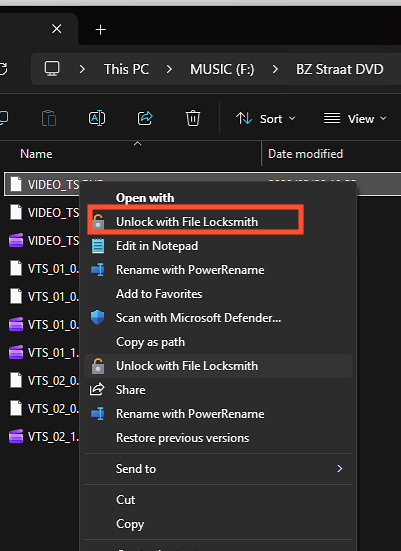Select the second VTS_02_0 file
The image size is (401, 551).
pos(45,409)
